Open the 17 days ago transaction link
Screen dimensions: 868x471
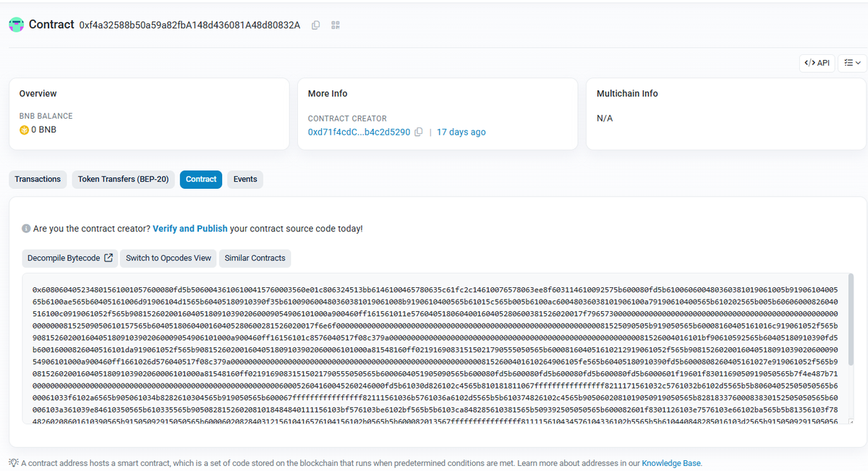[461, 132]
